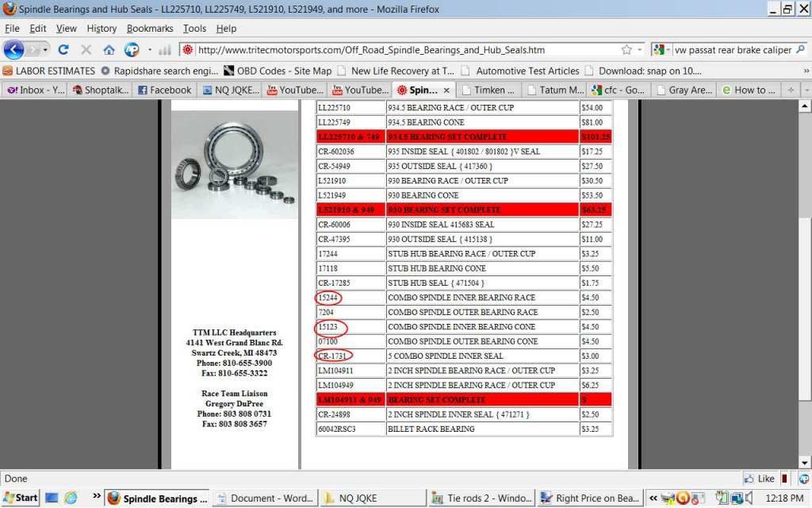Viewport: 812px width, 508px height.
Task: Click the volume speaker tray icon
Action: coord(749,498)
